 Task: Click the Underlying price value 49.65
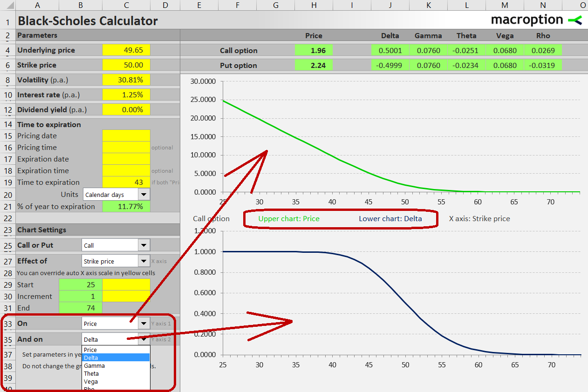[x=126, y=50]
